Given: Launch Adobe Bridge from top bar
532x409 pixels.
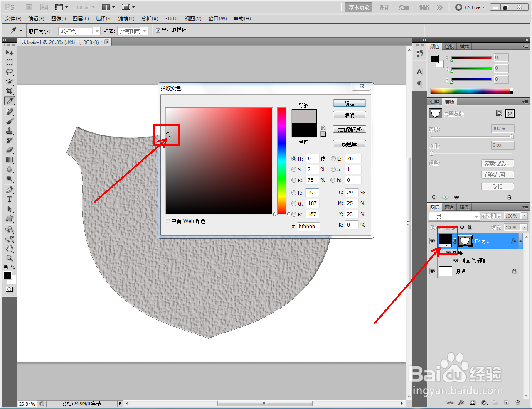Looking at the screenshot, I should (29, 7).
